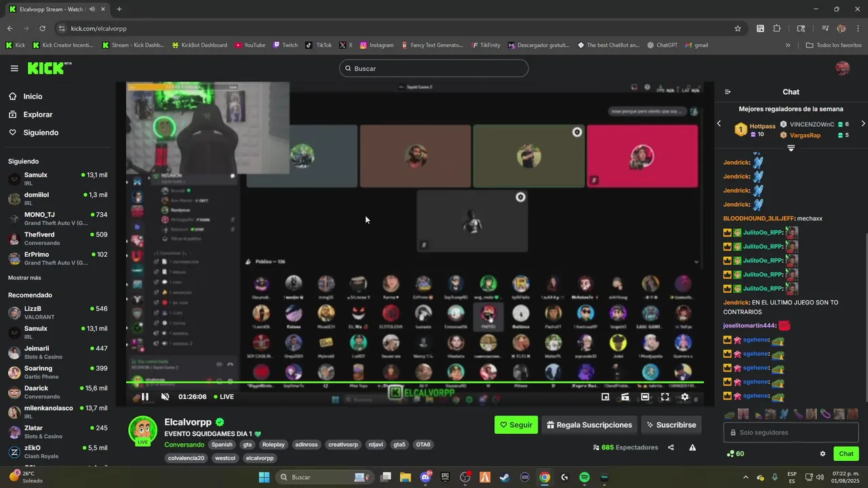Go to the Kick home logo
This screenshot has width=868, height=488.
[x=49, y=68]
